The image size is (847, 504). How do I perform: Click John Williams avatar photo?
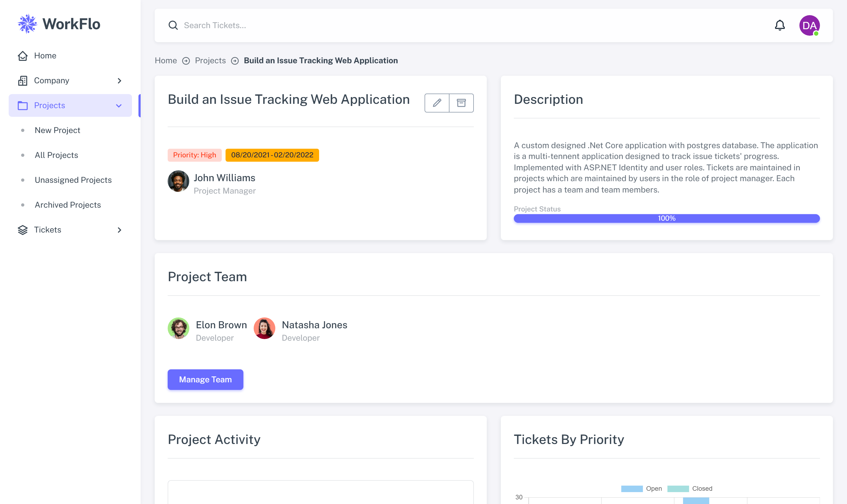[x=178, y=181]
